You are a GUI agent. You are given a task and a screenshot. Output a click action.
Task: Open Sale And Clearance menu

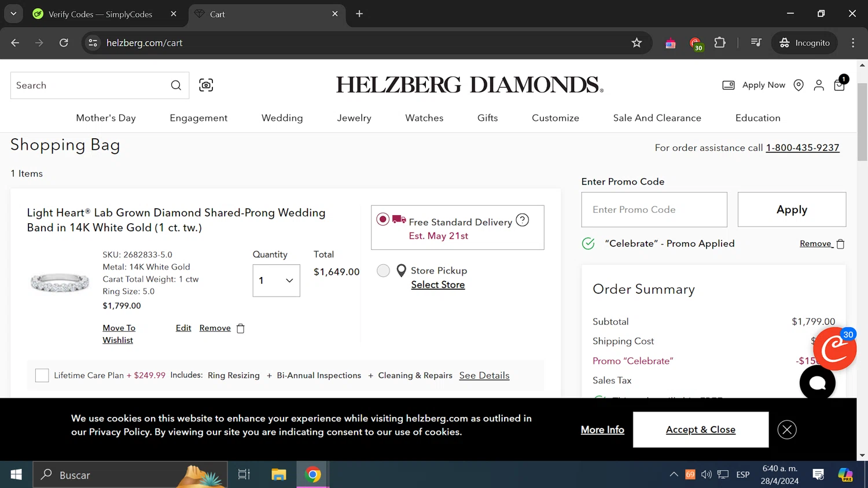tap(657, 118)
